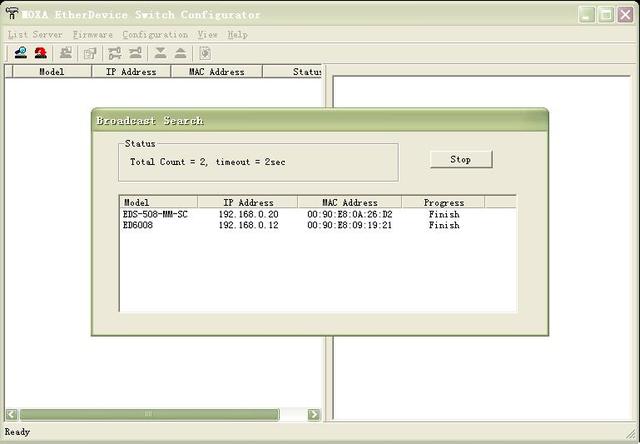Open the View menu
640x444 pixels.
tap(207, 35)
